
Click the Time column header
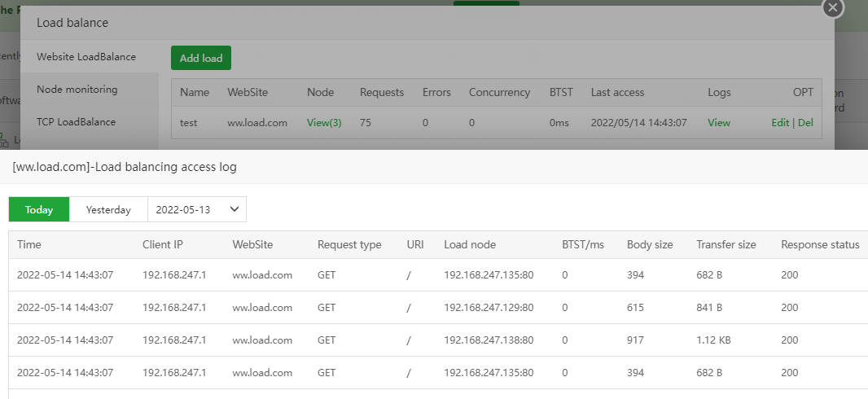(29, 244)
